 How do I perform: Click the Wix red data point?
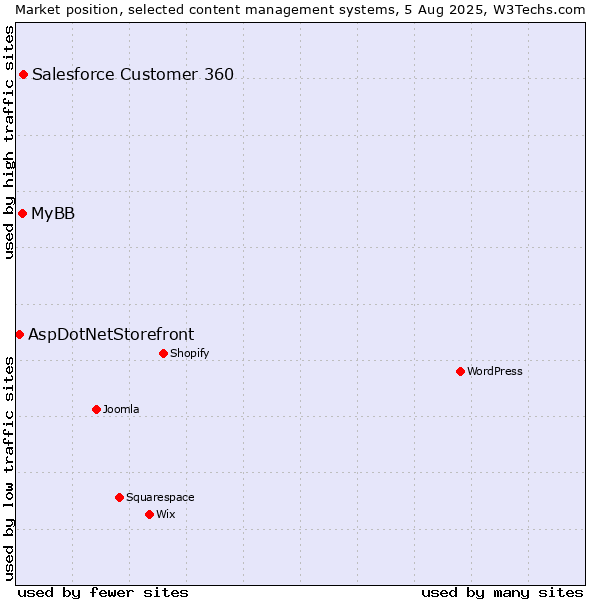(x=150, y=515)
